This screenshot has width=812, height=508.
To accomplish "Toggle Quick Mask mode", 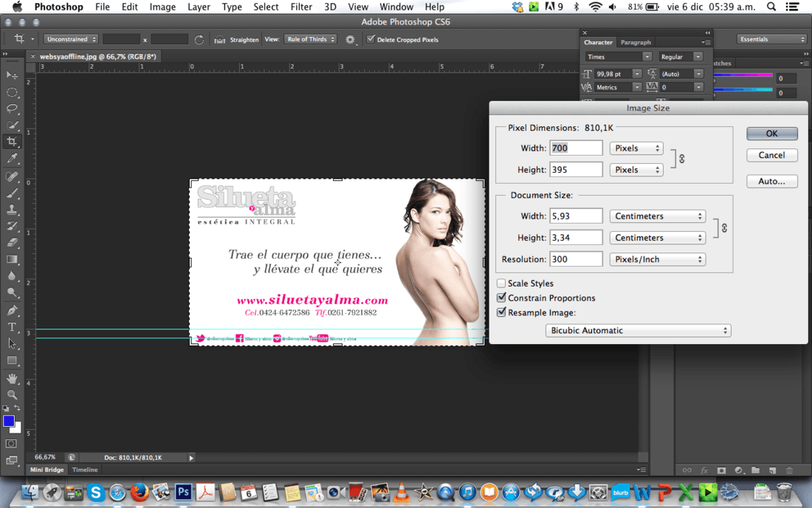I will point(11,444).
